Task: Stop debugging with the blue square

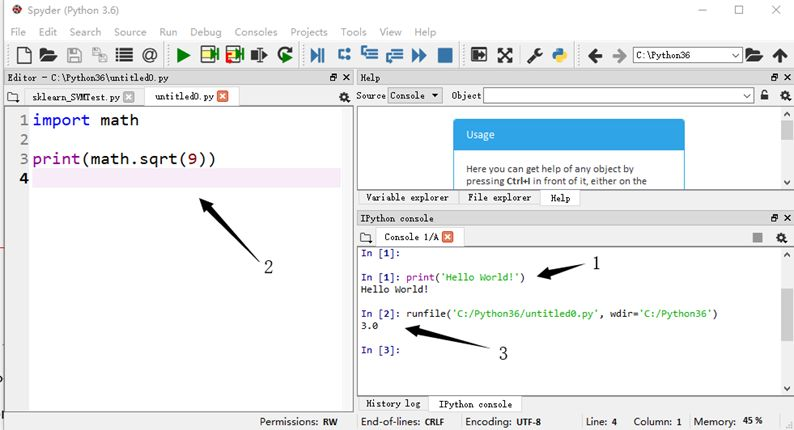Action: tap(445, 55)
